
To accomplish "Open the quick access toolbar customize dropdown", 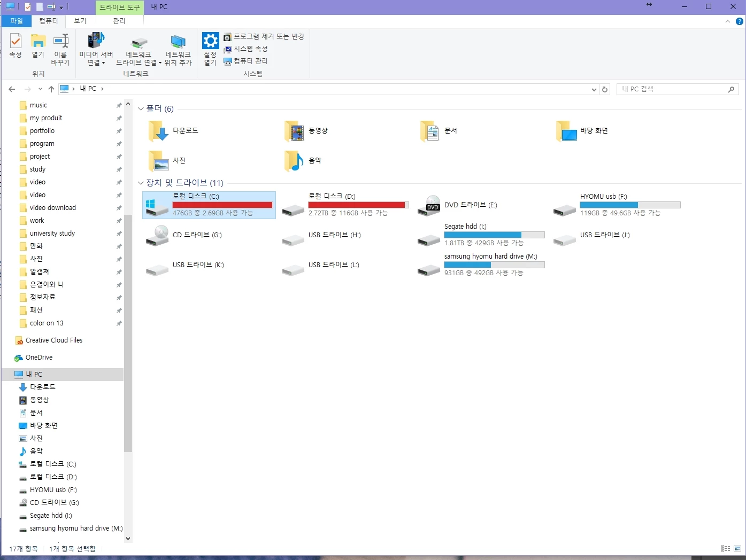I will click(x=61, y=7).
